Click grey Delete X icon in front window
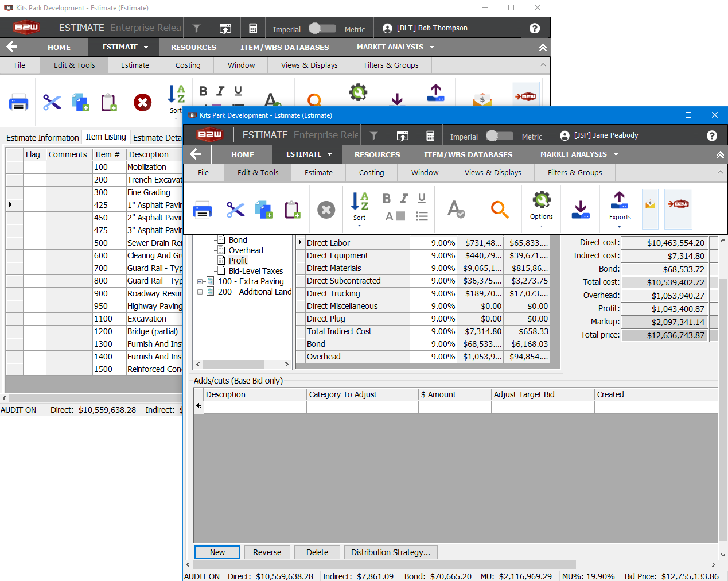Viewport: 728px width, 581px height. [326, 210]
